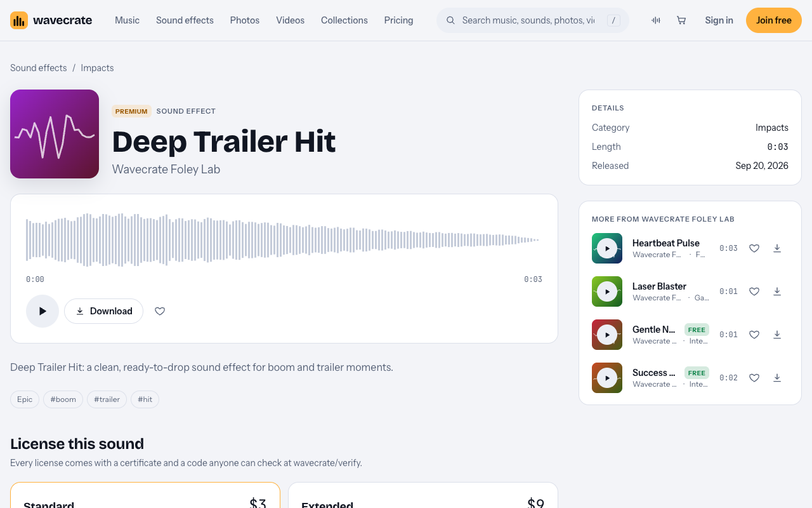Open the Wavecrate Foley Lab artist link
Screen dimensions: 812x508
pyautogui.click(x=166, y=170)
